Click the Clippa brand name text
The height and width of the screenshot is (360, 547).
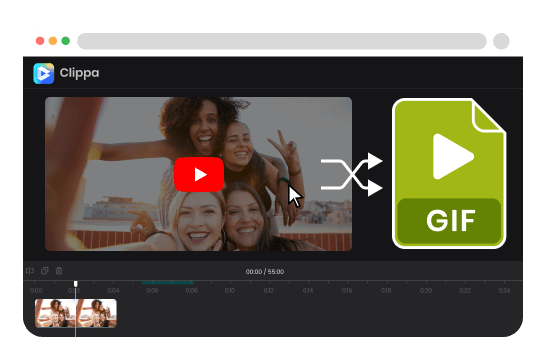(x=80, y=73)
